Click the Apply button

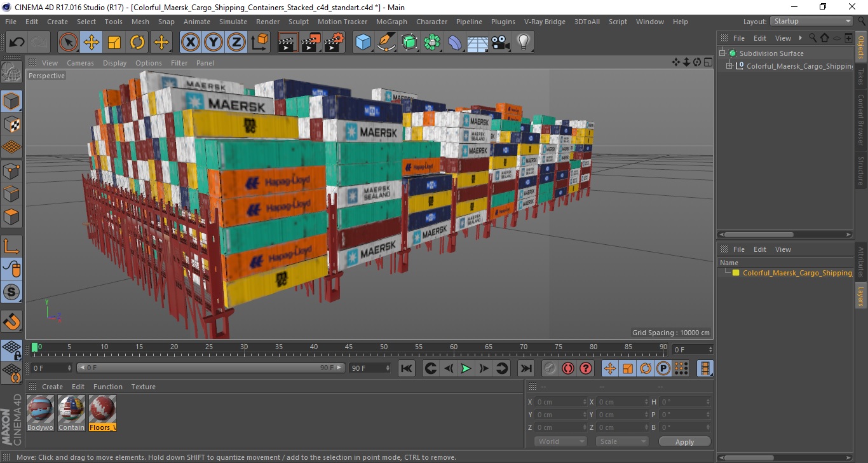coord(684,442)
